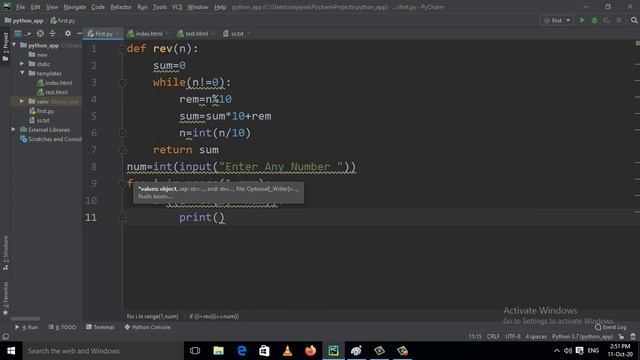
Task: Click '4 spaces' indent setting in status bar
Action: pos(536,336)
